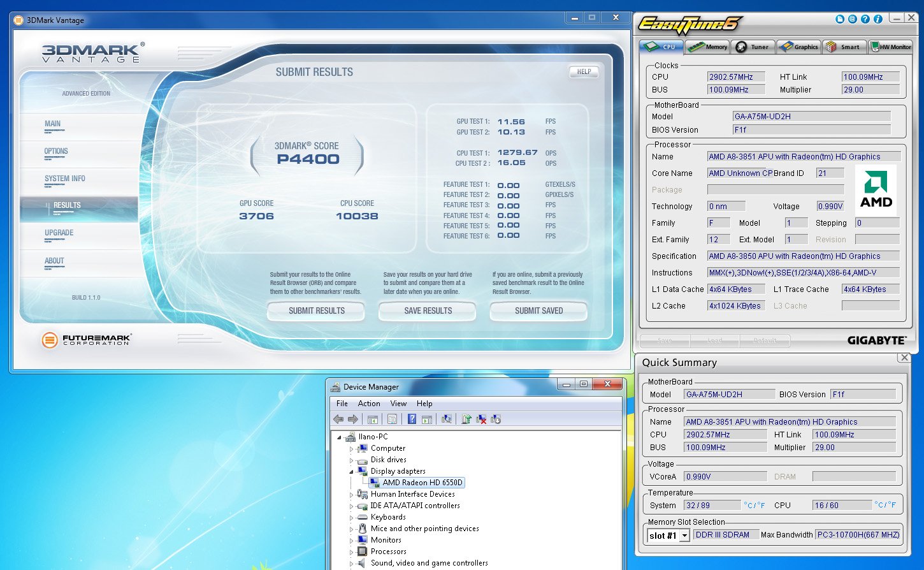This screenshot has height=570, width=924.
Task: Click the SAVE RESULTS button in 3DMark
Action: (x=427, y=311)
